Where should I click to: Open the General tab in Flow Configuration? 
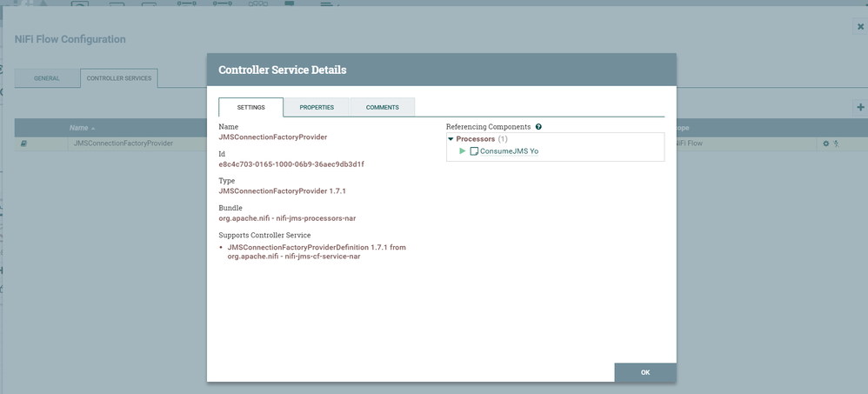tap(46, 78)
